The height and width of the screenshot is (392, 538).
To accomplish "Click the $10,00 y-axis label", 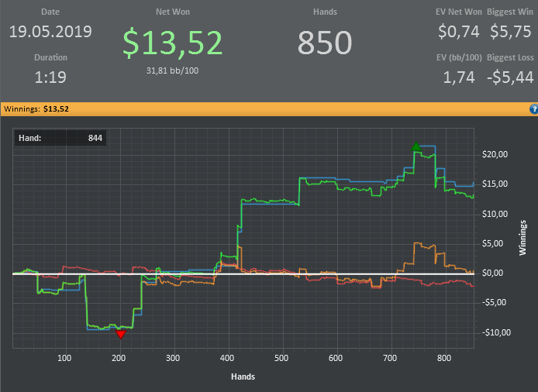I will 495,214.
